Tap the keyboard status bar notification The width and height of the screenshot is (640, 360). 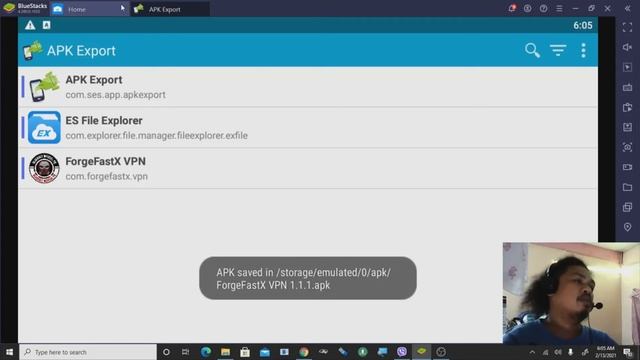[x=46, y=25]
